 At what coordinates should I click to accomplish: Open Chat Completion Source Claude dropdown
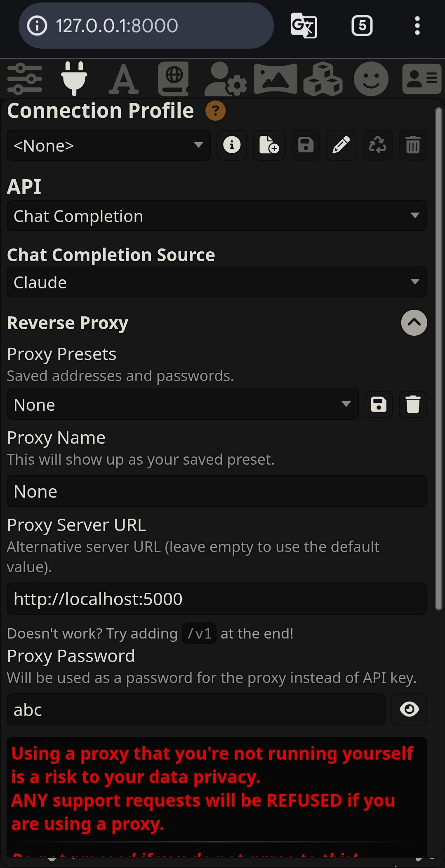217,282
